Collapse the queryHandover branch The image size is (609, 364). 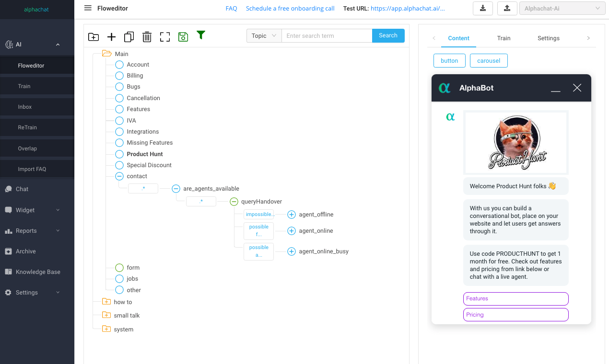pos(234,201)
